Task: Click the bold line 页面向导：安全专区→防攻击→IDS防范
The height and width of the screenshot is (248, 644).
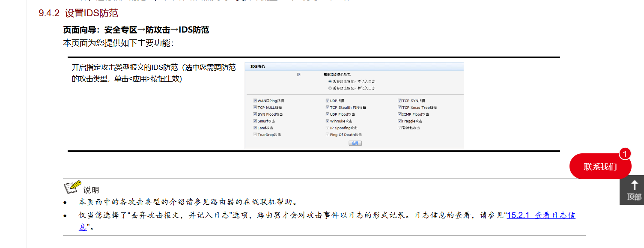Action: coord(136,30)
